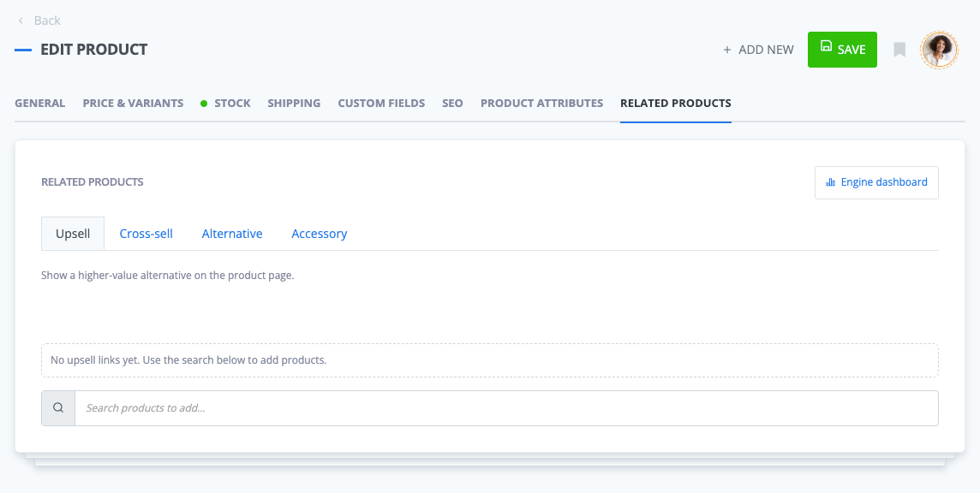Click the No upsell links yet message
The image size is (980, 493).
(x=188, y=360)
